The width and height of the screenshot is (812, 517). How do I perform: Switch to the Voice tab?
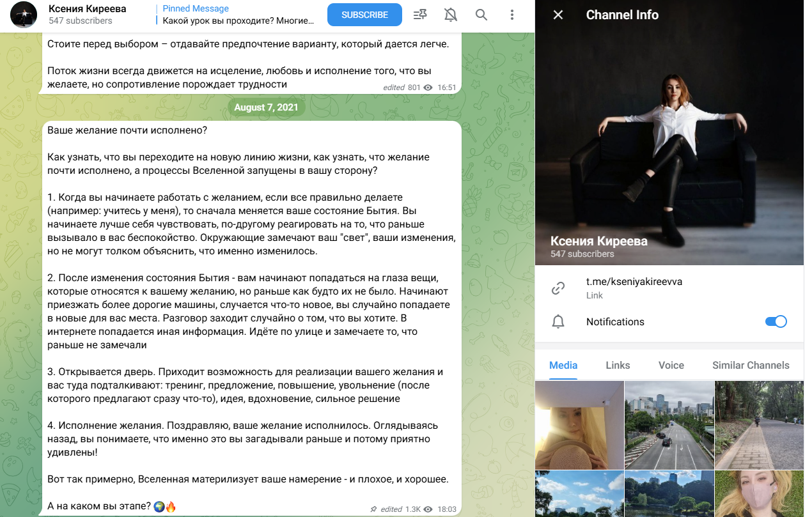tap(671, 366)
